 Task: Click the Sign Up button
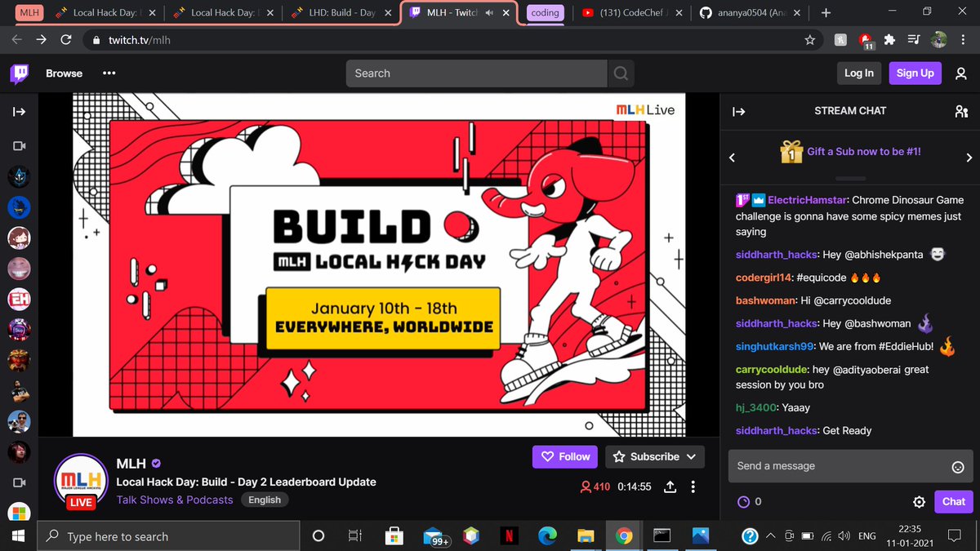point(915,73)
